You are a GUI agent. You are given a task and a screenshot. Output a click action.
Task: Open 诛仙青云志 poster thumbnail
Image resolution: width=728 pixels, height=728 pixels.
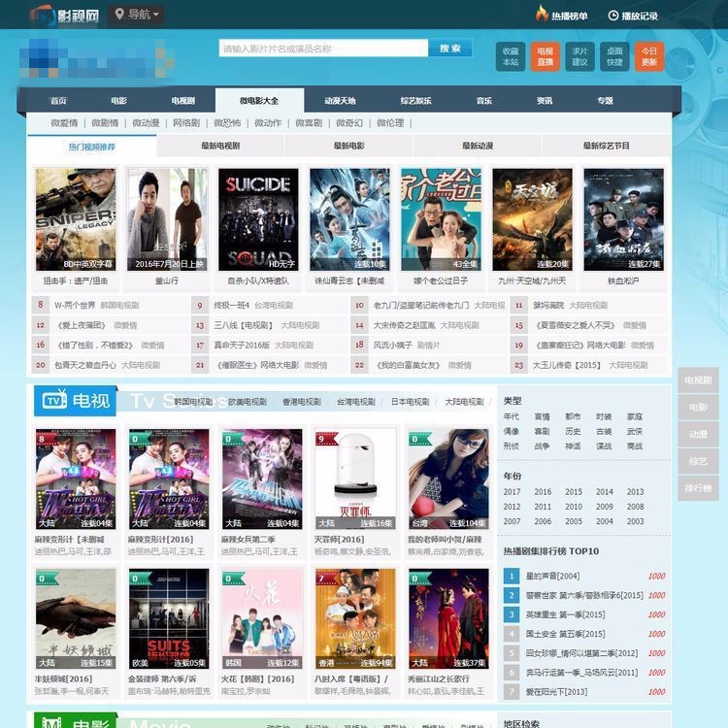point(349,219)
